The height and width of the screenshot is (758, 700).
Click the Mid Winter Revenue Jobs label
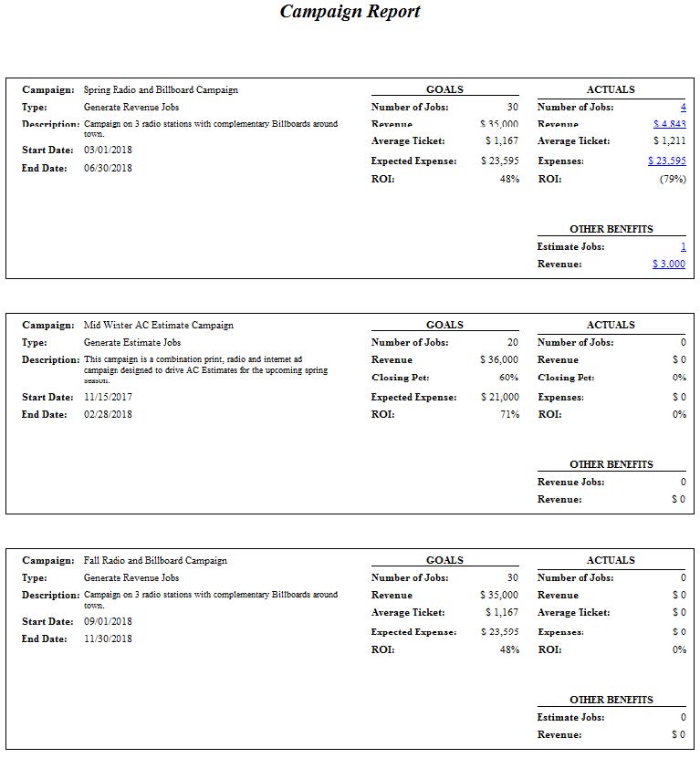[570, 482]
